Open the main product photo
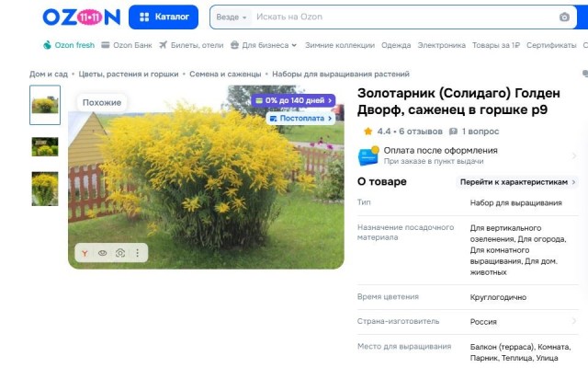 point(206,177)
